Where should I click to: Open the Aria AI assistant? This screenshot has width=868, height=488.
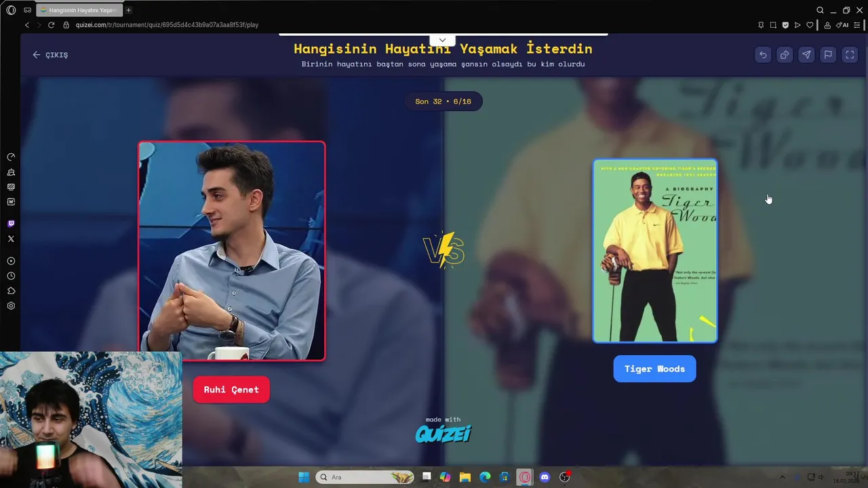pyautogui.click(x=842, y=25)
